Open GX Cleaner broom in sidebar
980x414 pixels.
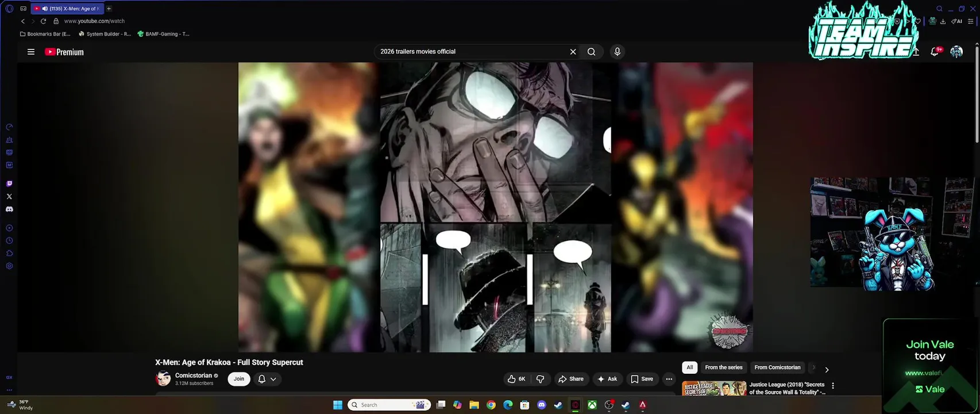point(9,140)
